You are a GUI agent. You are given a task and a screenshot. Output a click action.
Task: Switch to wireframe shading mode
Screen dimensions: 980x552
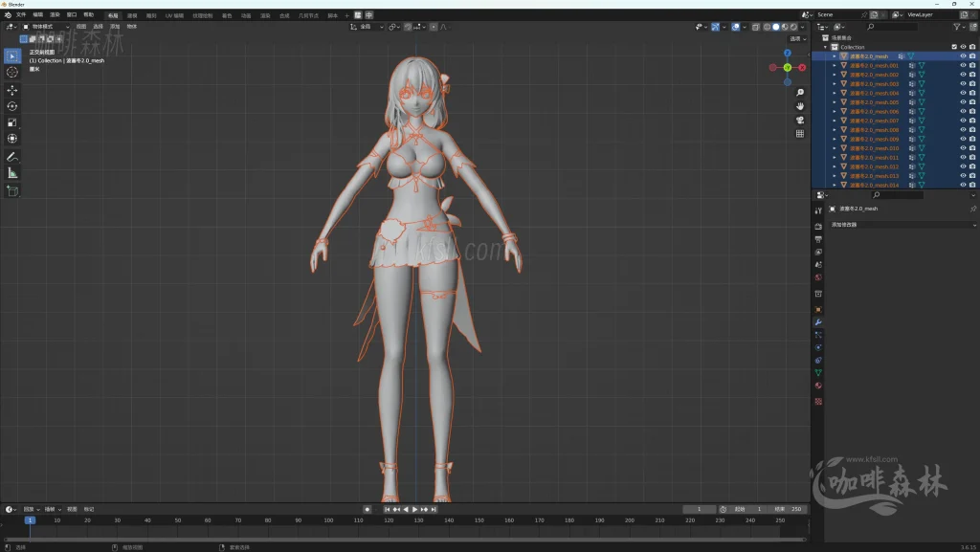[x=768, y=27]
